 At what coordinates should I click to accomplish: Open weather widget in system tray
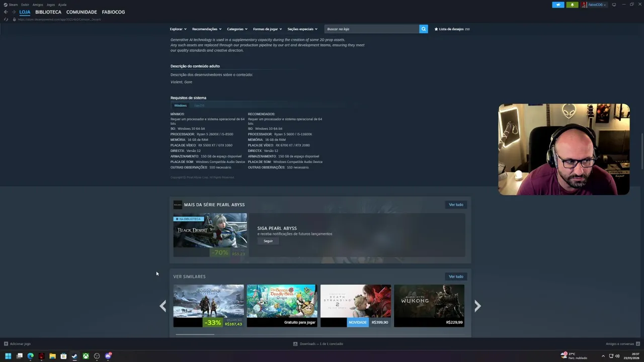(x=574, y=356)
